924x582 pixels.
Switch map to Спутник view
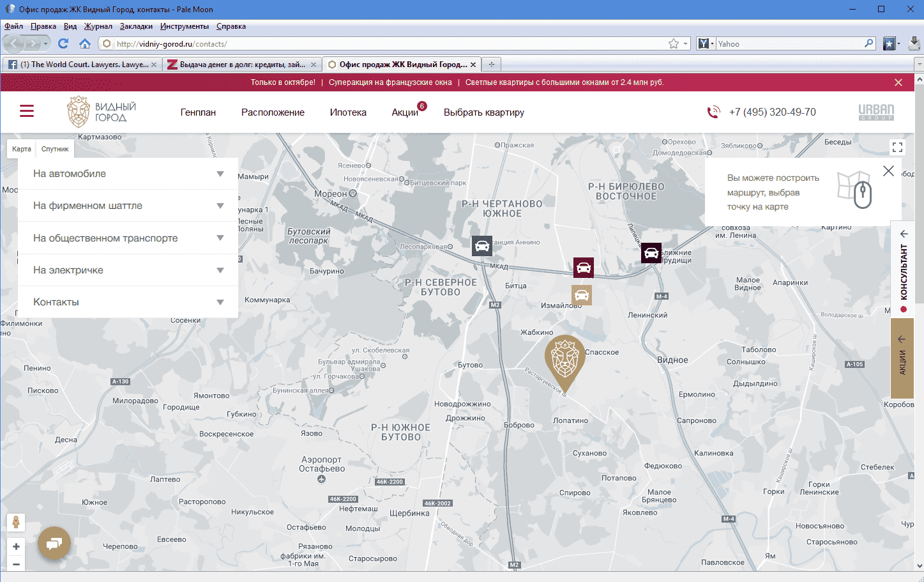[x=55, y=149]
